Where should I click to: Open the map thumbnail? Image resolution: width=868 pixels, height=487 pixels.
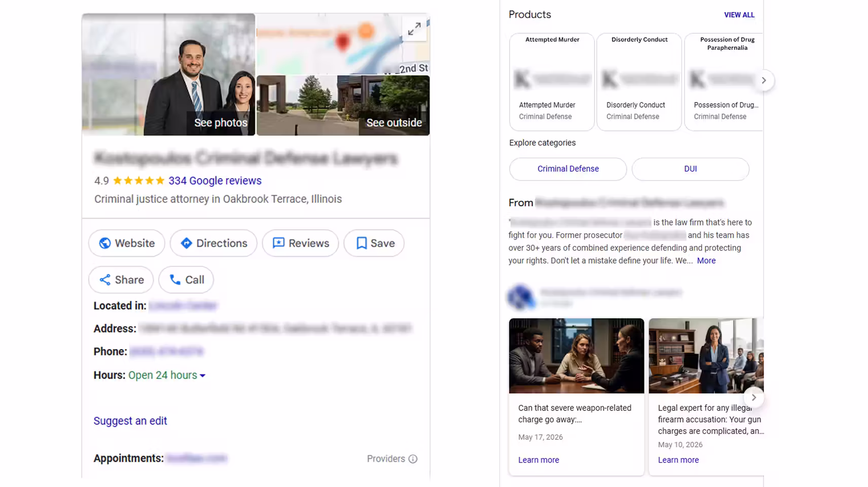[343, 44]
